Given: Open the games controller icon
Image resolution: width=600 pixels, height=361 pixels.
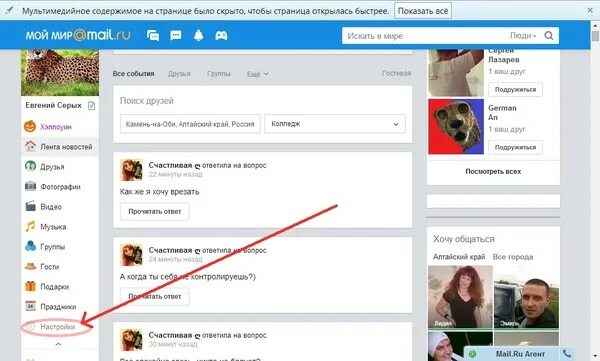Looking at the screenshot, I should tap(221, 36).
